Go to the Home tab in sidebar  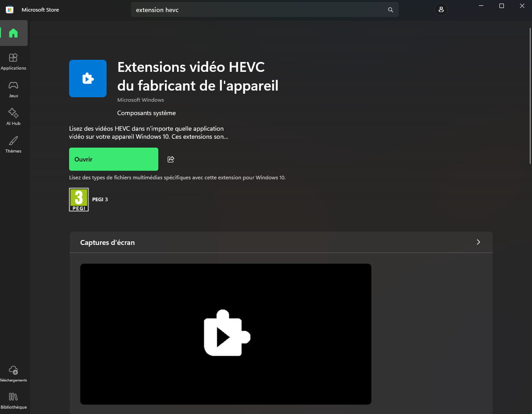pos(13,33)
